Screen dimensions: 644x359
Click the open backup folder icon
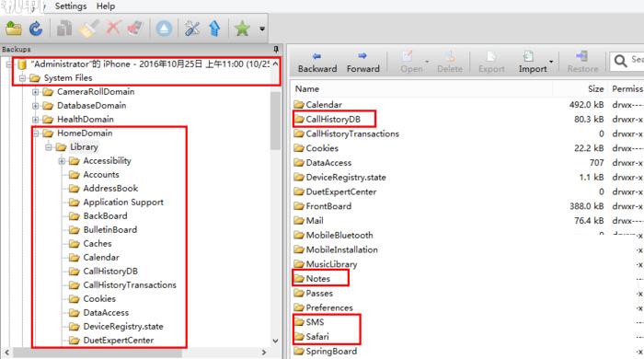pos(14,29)
